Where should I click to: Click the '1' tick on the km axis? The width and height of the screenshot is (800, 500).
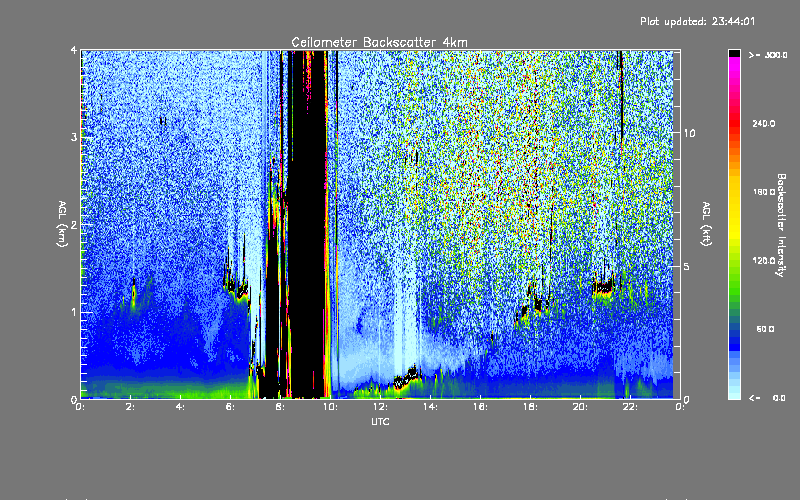click(x=74, y=312)
